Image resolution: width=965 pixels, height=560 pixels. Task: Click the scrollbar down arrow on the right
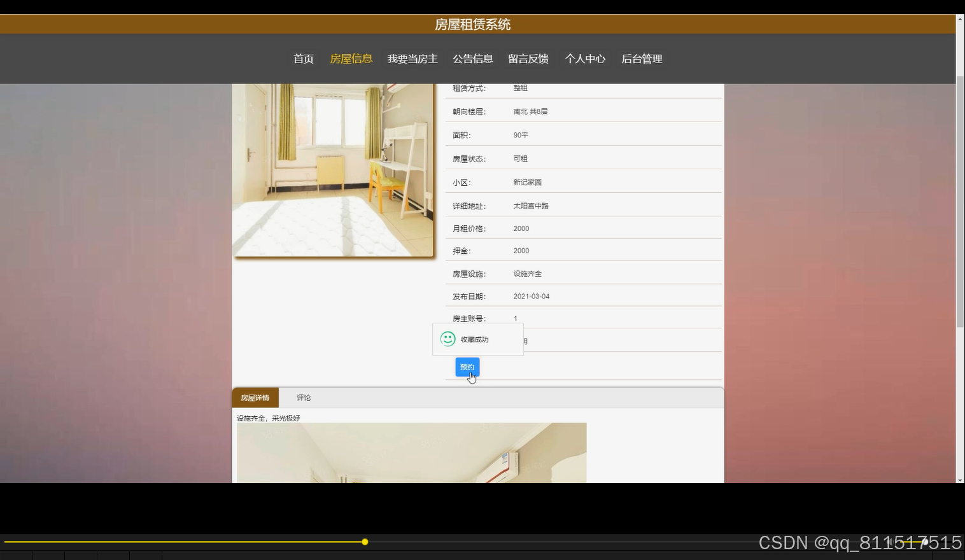tap(960, 479)
